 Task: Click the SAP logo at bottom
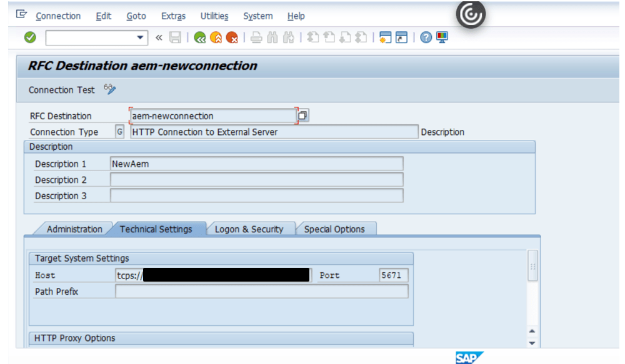coord(469,357)
